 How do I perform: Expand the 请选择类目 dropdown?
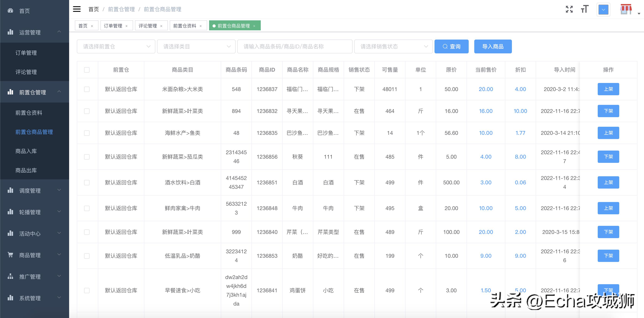coord(196,46)
